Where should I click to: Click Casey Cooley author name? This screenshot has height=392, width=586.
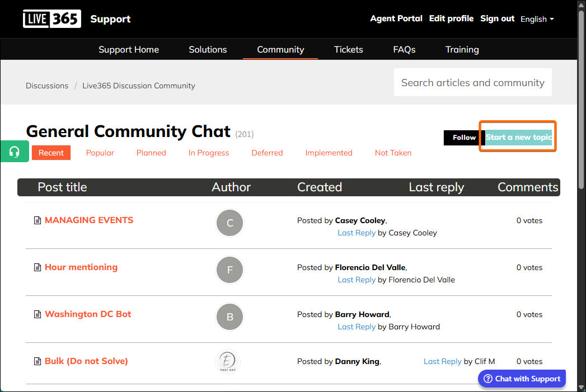point(360,221)
